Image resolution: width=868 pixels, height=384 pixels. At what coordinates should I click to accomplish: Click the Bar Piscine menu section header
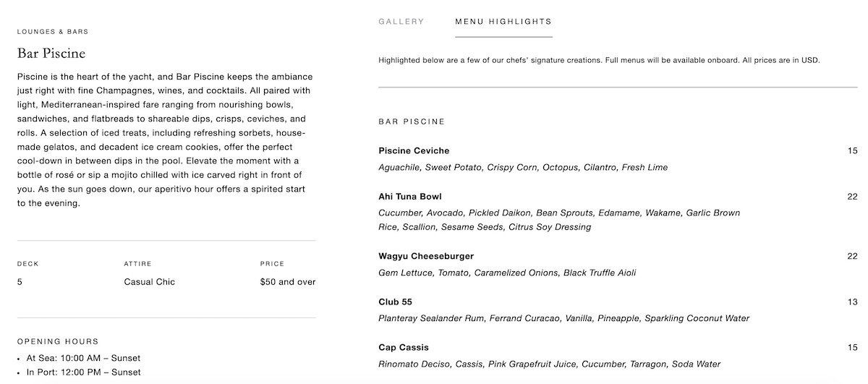412,121
